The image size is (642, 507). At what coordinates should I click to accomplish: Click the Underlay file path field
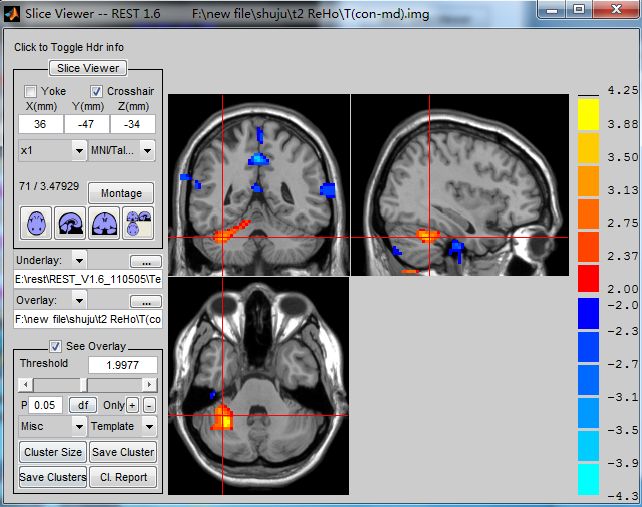pyautogui.click(x=88, y=279)
